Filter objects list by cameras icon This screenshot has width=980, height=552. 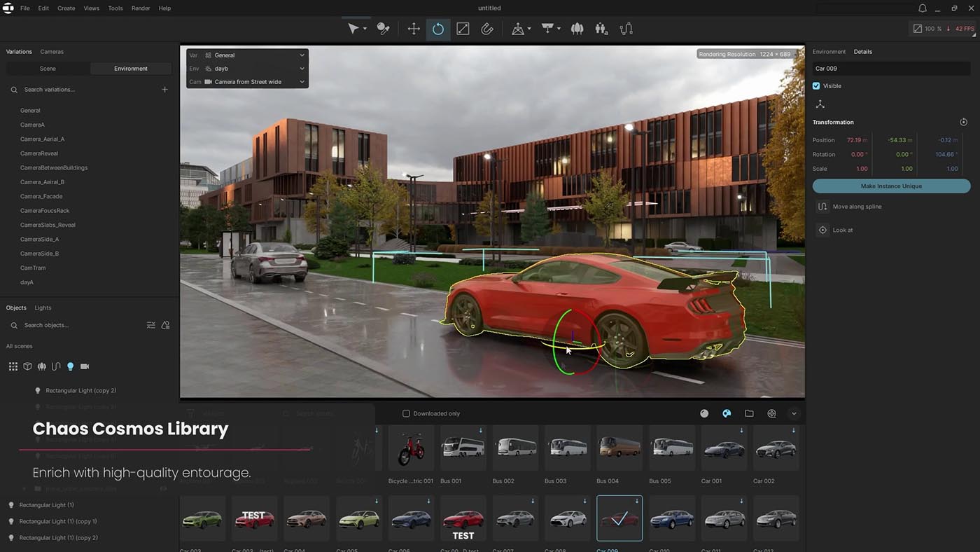85,366
